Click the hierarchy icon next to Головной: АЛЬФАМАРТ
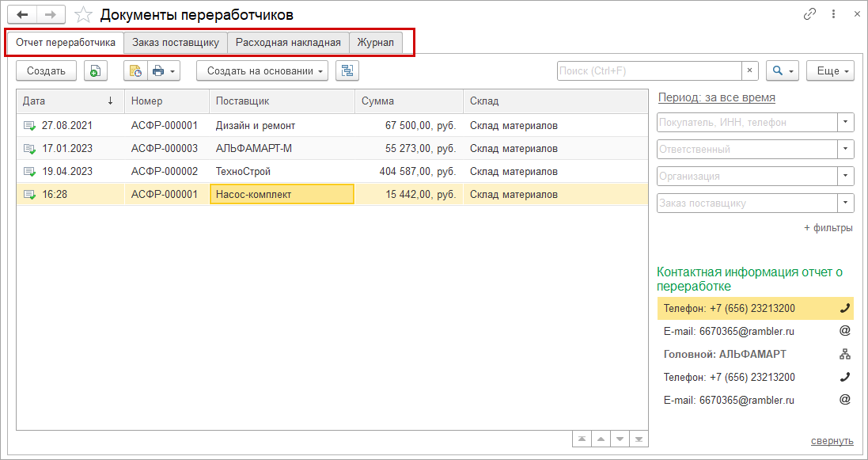This screenshot has height=460, width=868. point(844,354)
